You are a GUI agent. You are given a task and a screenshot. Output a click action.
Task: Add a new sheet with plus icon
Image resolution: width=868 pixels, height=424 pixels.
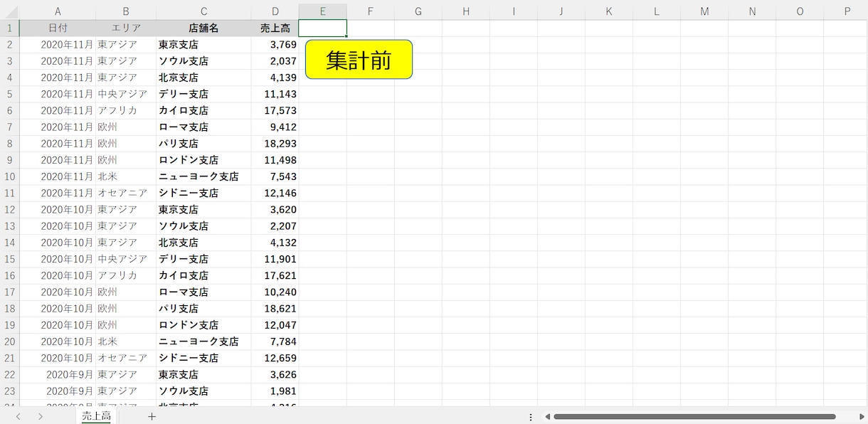point(152,417)
